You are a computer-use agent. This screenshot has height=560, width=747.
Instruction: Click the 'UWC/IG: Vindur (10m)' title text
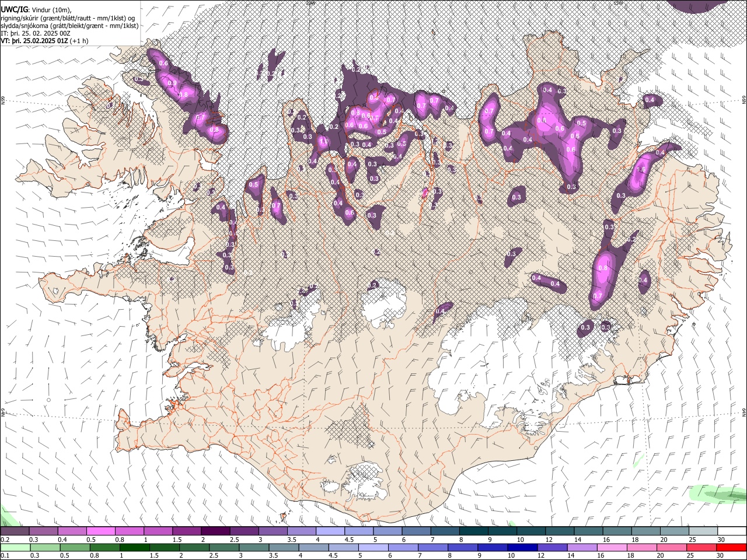36,9
